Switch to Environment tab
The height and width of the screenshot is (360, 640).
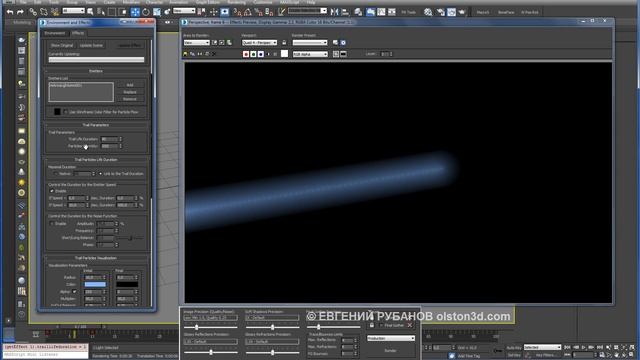(x=55, y=33)
